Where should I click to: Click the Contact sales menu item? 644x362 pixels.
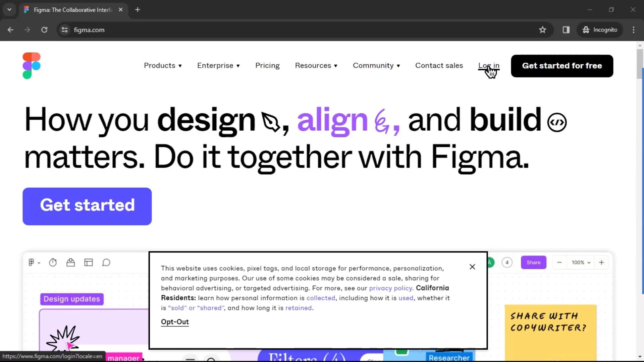(439, 65)
